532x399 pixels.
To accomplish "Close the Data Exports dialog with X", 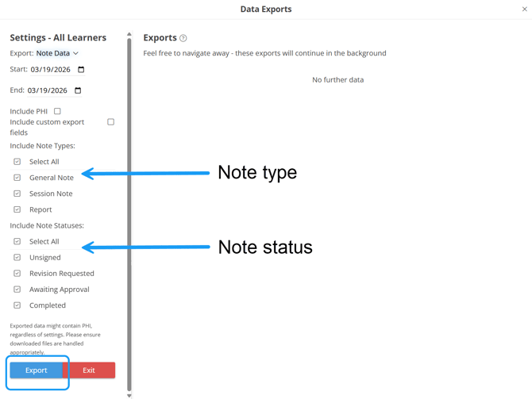I will point(525,10).
